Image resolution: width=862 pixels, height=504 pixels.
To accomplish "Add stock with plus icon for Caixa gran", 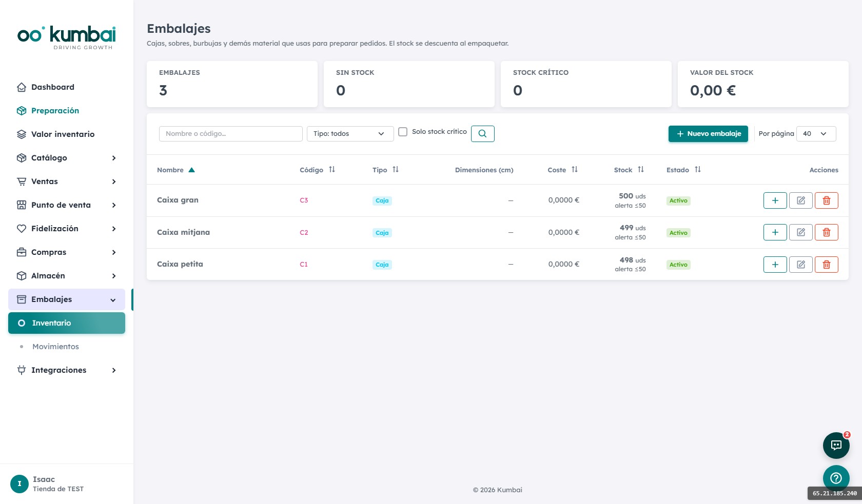I will [x=775, y=200].
